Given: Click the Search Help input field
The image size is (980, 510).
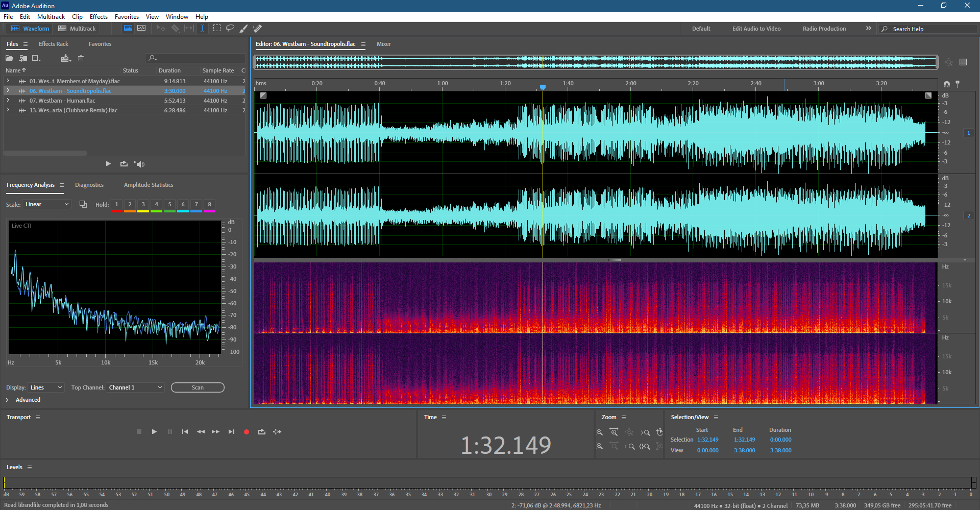Looking at the screenshot, I should 928,29.
